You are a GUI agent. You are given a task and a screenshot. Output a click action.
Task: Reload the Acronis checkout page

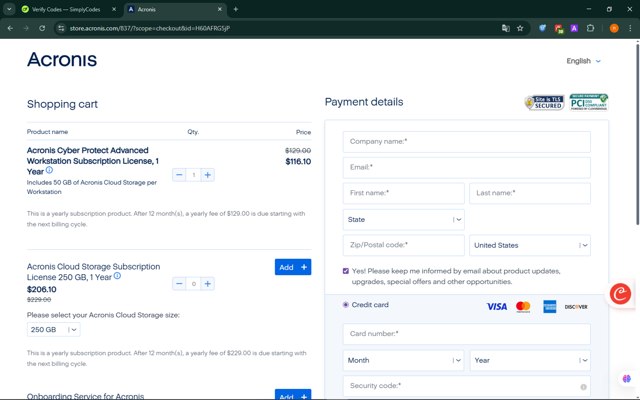pos(42,28)
